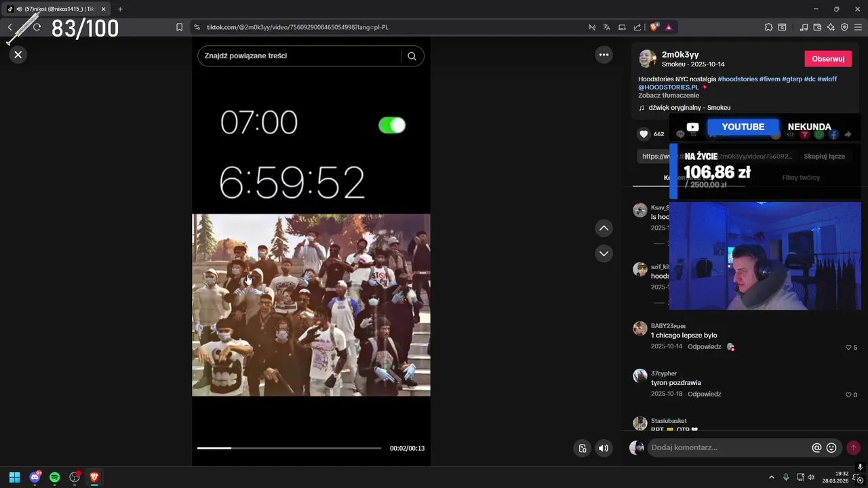Reply to BABY23's comment via Odpowiedz
Screen dimensions: 868x488
click(704, 346)
